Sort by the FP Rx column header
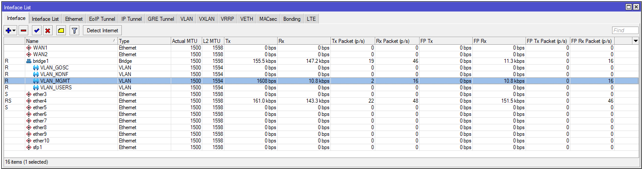Viewport: 644px width, 169px height. click(499, 41)
